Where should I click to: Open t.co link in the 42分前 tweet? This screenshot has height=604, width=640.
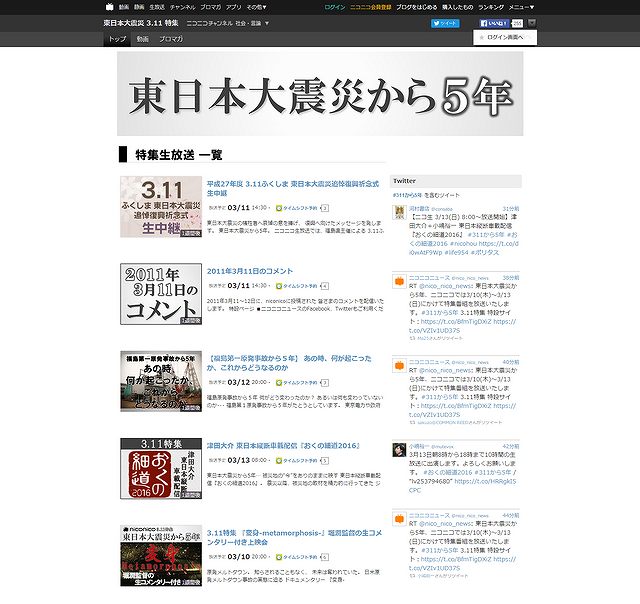point(485,481)
